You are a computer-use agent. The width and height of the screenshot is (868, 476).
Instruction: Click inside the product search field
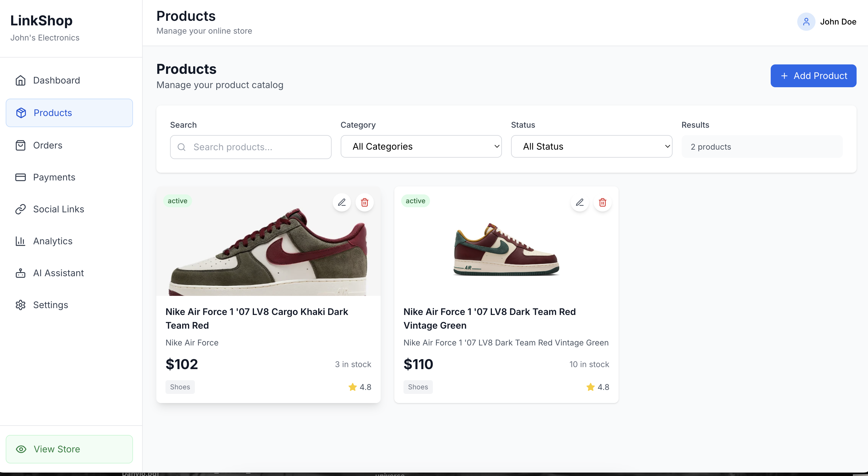point(250,147)
